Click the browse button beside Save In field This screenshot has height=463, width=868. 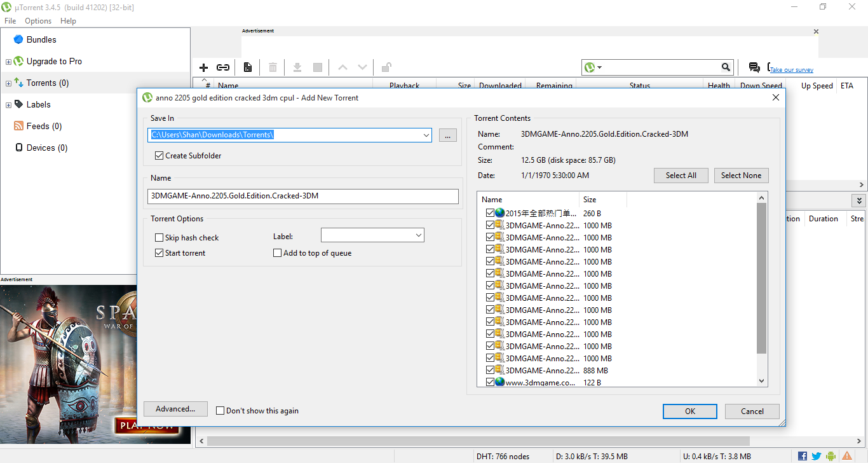pos(447,135)
